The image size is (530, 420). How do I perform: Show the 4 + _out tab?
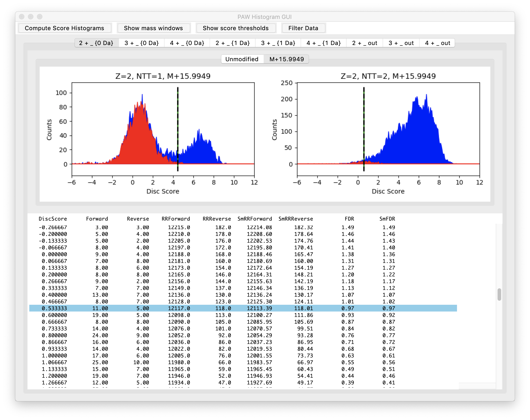coord(438,43)
